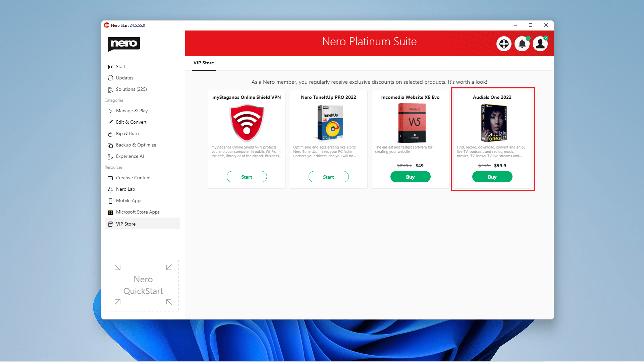The width and height of the screenshot is (644, 362).
Task: Switch to the VIP Store tab
Action: click(204, 63)
